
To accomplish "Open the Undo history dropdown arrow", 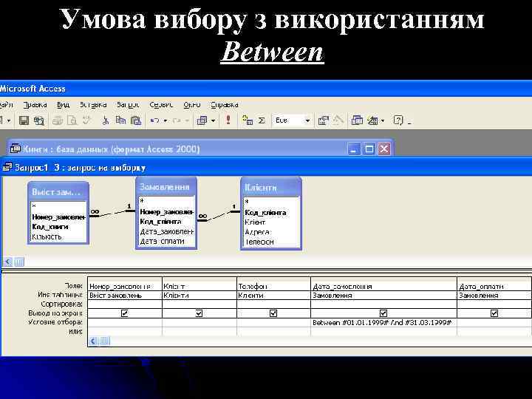I will pos(166,120).
